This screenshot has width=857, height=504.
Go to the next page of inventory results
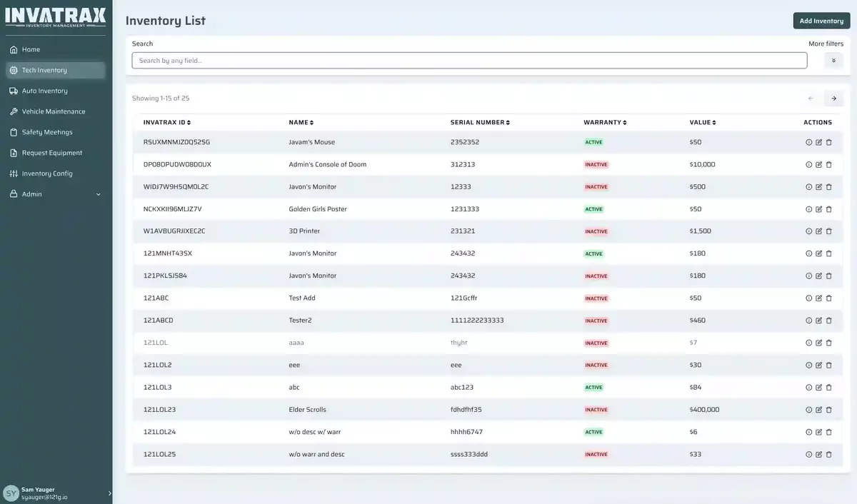(833, 98)
